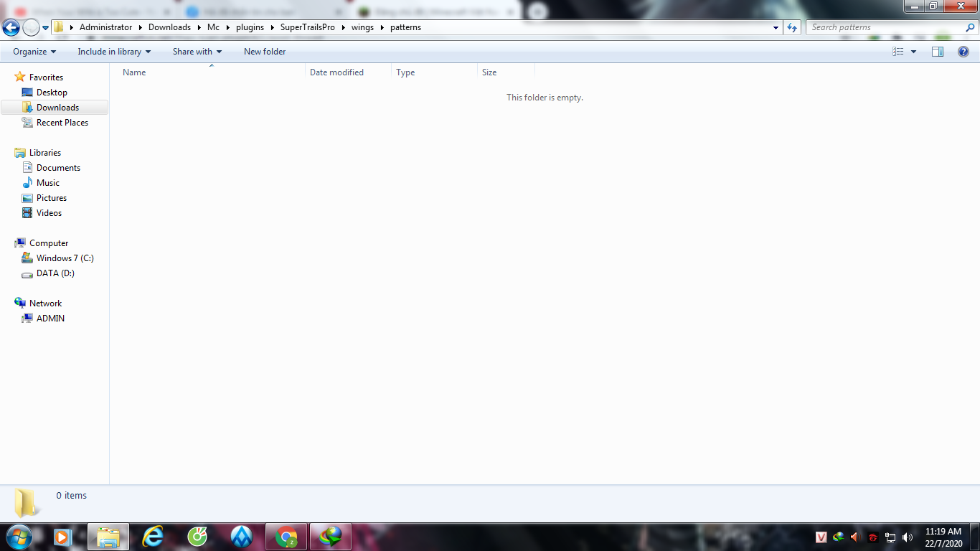The width and height of the screenshot is (980, 551).
Task: Sort by Date modified column
Action: [x=348, y=72]
